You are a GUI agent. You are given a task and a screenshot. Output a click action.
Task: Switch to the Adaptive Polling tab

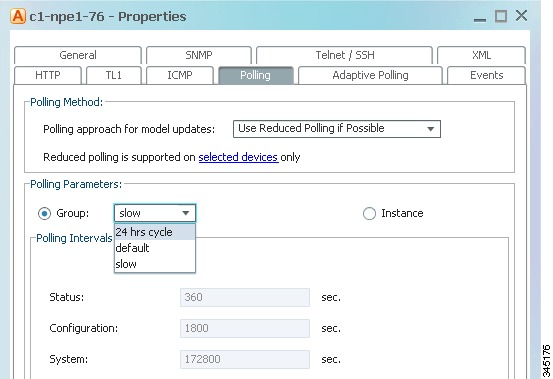tap(370, 75)
